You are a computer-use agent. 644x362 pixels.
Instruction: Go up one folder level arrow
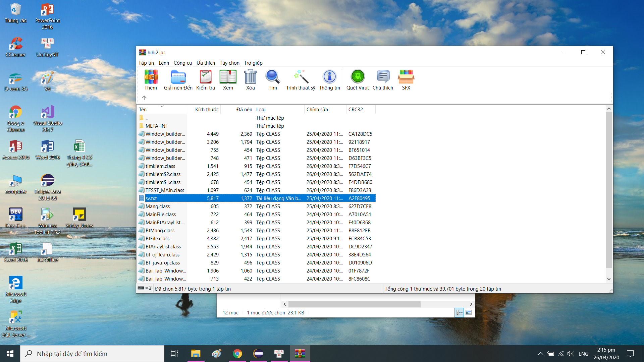[x=144, y=98]
